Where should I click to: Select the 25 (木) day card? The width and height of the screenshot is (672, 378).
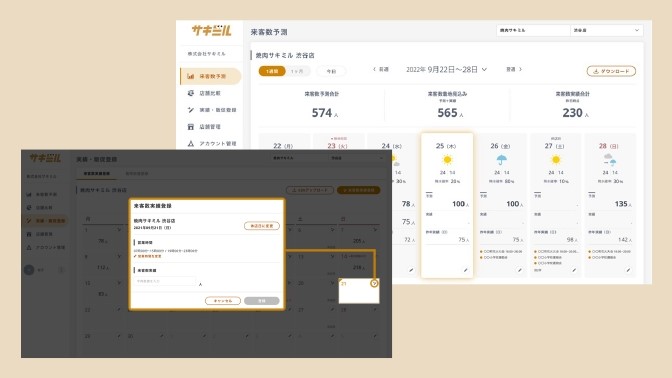coord(447,205)
